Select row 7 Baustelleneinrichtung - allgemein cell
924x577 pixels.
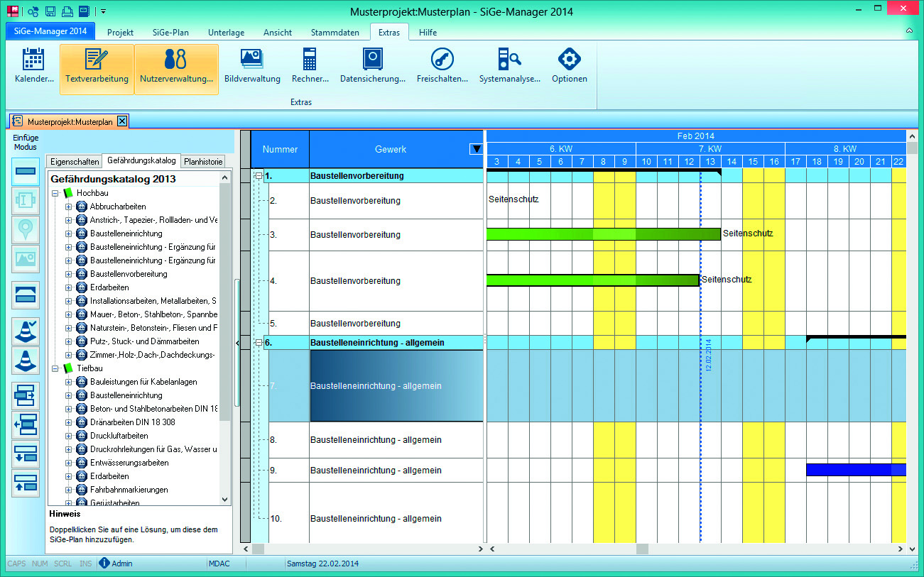coord(396,386)
